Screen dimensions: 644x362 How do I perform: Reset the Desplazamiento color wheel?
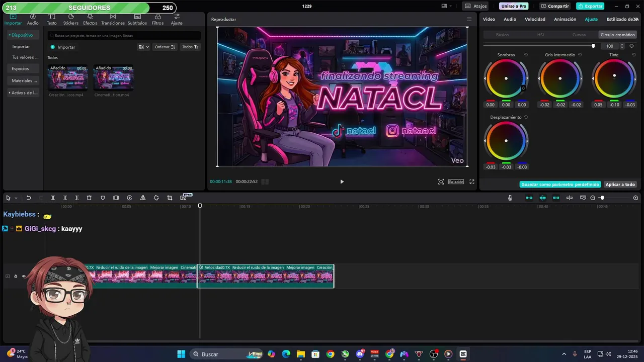(526, 117)
